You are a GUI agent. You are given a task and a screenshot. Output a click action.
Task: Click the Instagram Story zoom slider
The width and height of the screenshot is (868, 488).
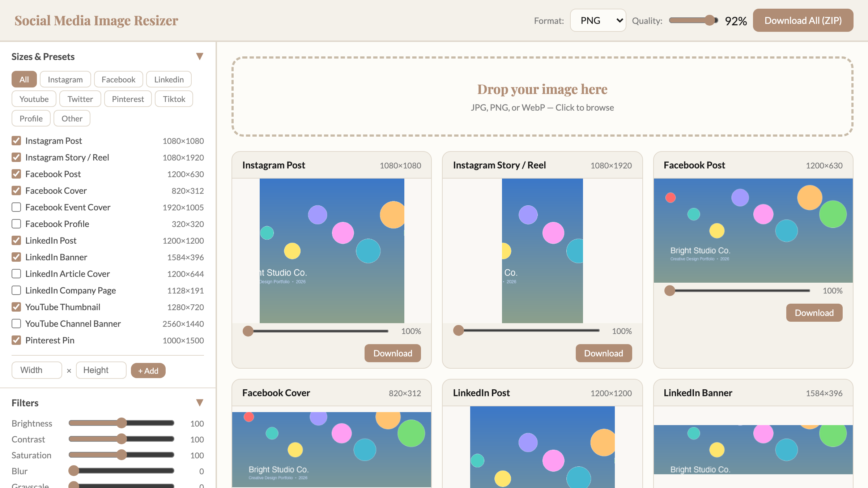pos(526,330)
